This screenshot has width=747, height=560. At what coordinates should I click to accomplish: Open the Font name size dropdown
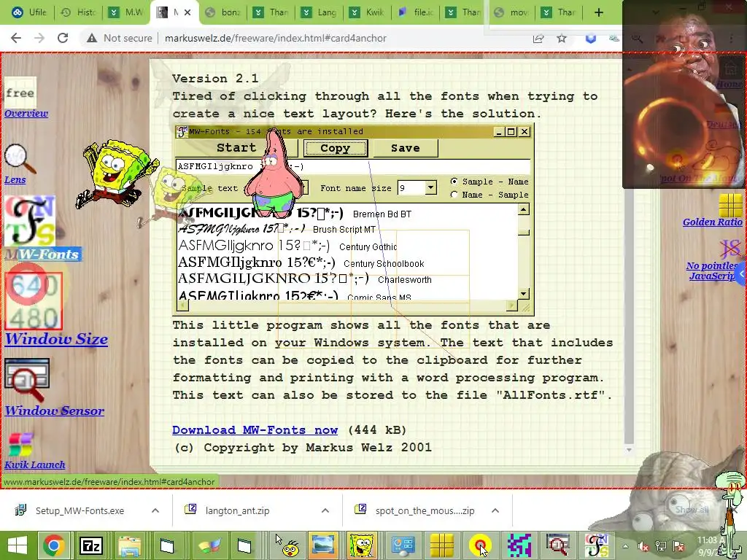pos(430,187)
